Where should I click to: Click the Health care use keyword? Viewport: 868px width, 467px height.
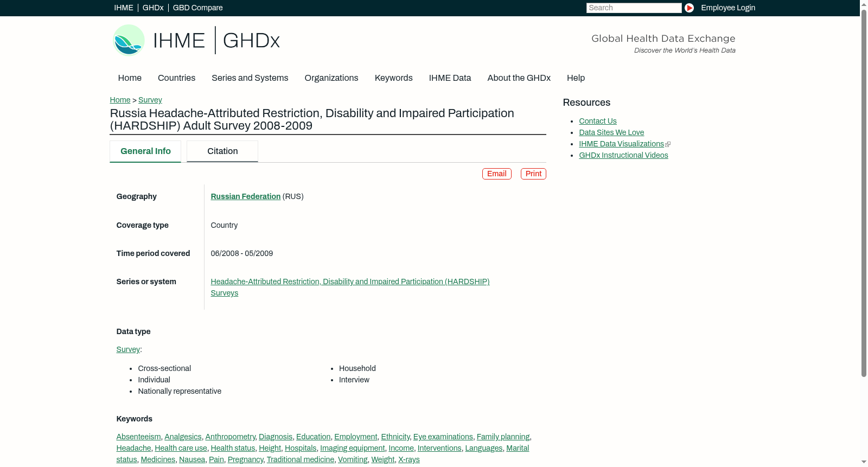click(x=181, y=449)
